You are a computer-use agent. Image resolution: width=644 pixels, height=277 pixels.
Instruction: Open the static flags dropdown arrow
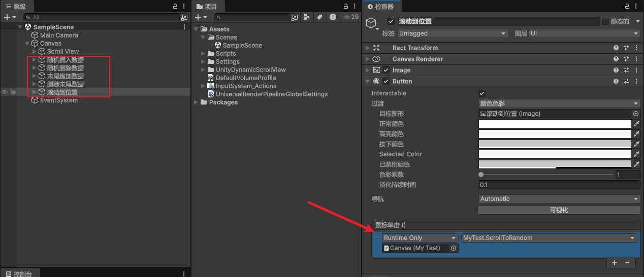(637, 21)
